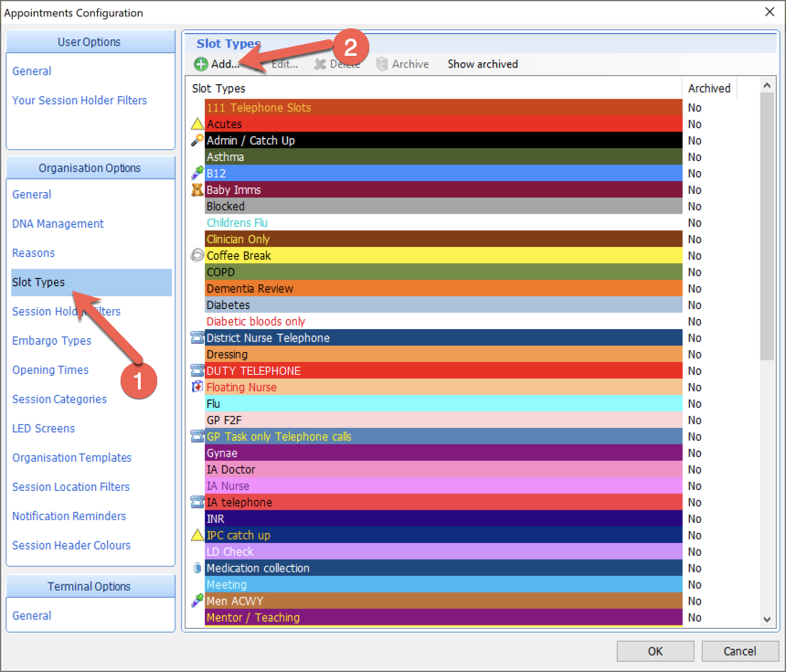Select the 111 Telephone Slots colour row
The image size is (786, 672).
tap(443, 107)
